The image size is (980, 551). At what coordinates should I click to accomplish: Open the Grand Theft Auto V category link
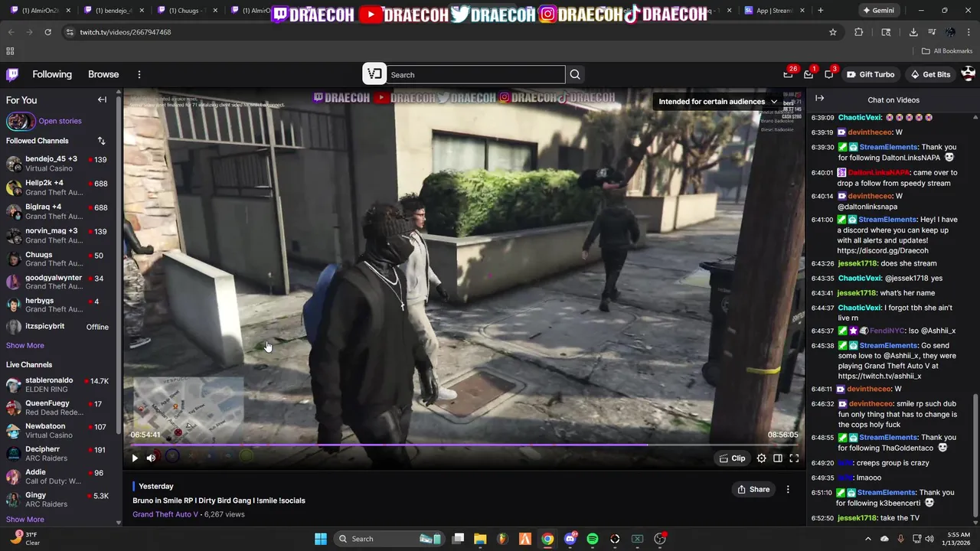[165, 514]
